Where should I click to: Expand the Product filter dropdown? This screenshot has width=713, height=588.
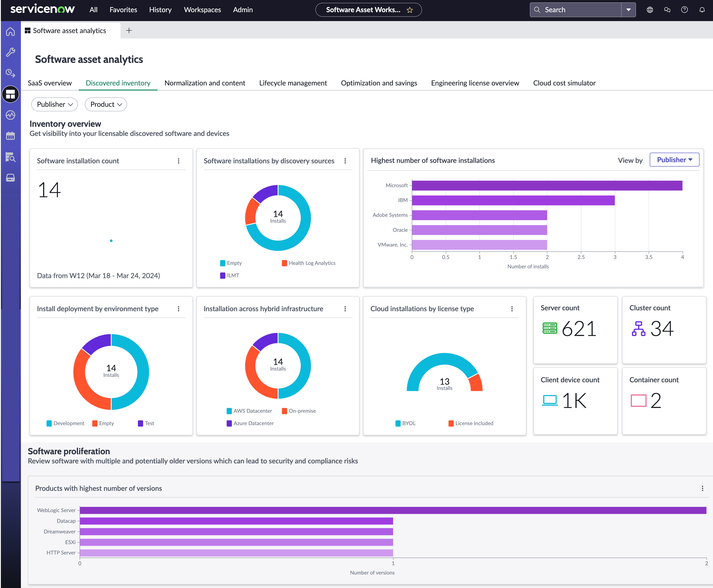click(x=106, y=104)
